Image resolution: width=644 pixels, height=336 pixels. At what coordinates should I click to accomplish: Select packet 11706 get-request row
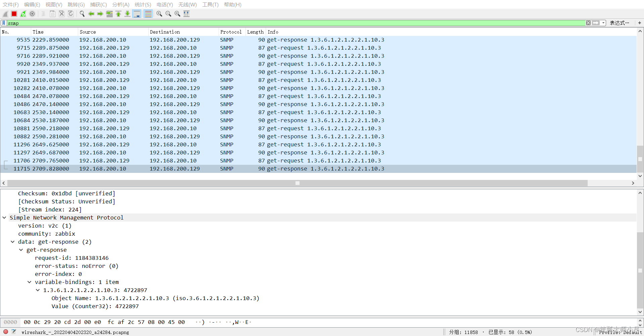tap(318, 160)
